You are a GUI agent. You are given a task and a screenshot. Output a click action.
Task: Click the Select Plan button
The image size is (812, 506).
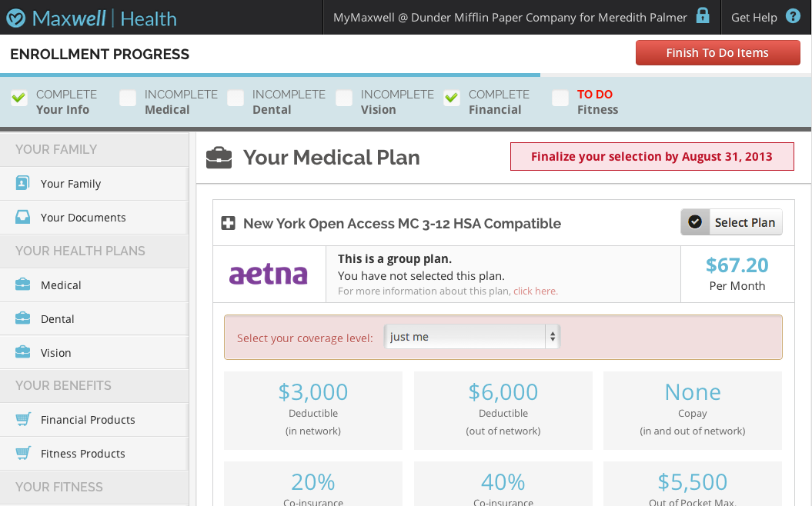pyautogui.click(x=731, y=222)
